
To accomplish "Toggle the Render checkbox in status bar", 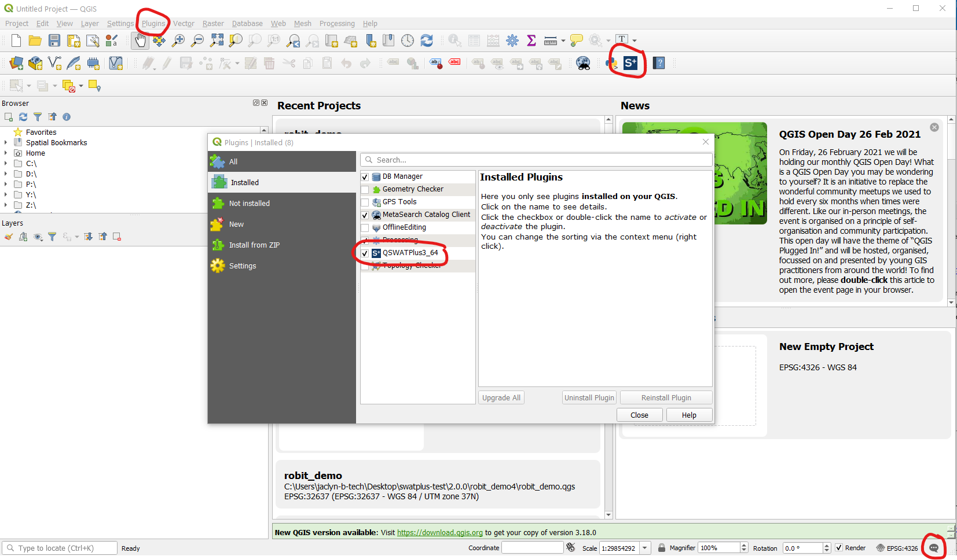I will pos(839,548).
